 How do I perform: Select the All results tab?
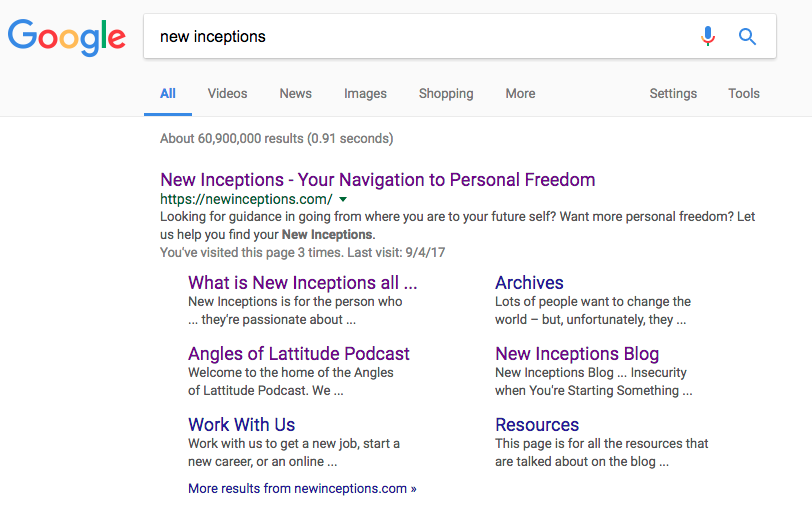168,93
